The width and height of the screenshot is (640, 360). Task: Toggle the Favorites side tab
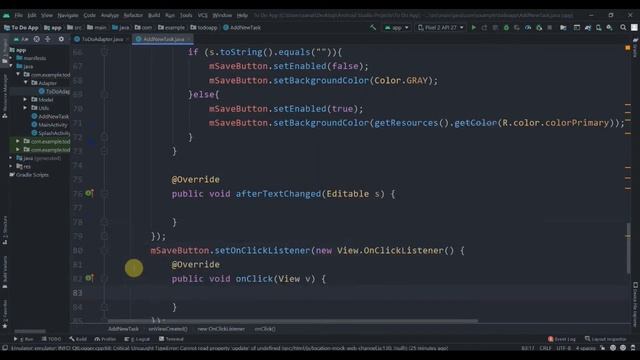pyautogui.click(x=4, y=313)
